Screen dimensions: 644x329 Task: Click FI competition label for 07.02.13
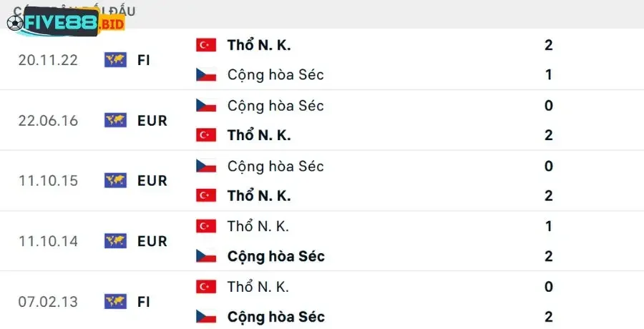tap(144, 301)
